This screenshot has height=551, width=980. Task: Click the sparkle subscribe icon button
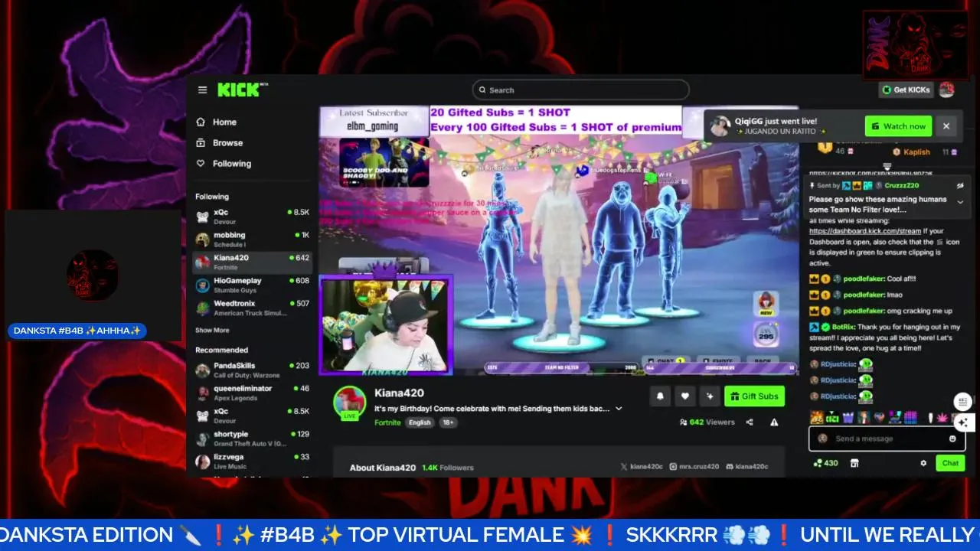[710, 396]
